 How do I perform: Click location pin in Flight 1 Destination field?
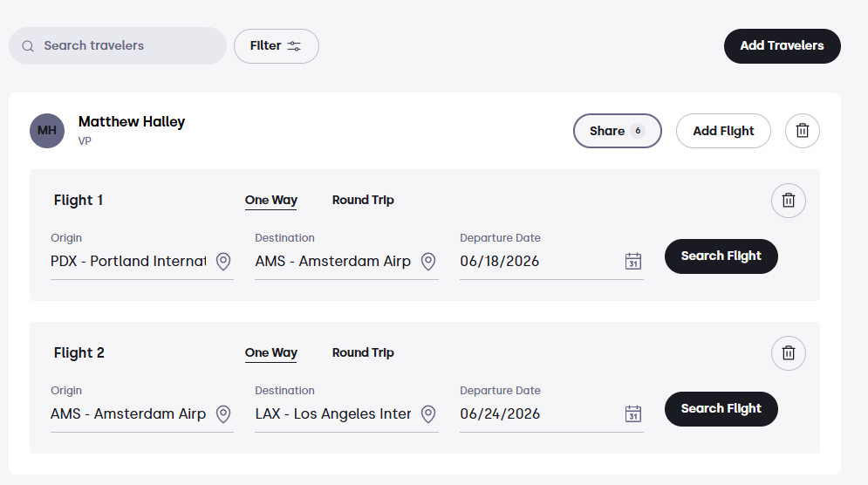point(428,262)
